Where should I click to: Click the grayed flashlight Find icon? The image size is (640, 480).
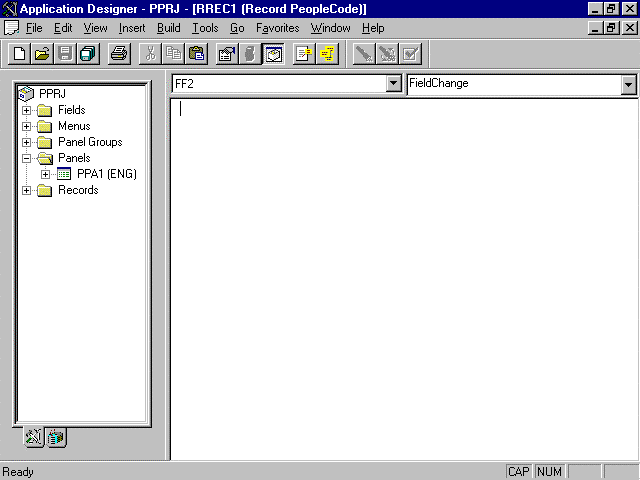pyautogui.click(x=364, y=53)
